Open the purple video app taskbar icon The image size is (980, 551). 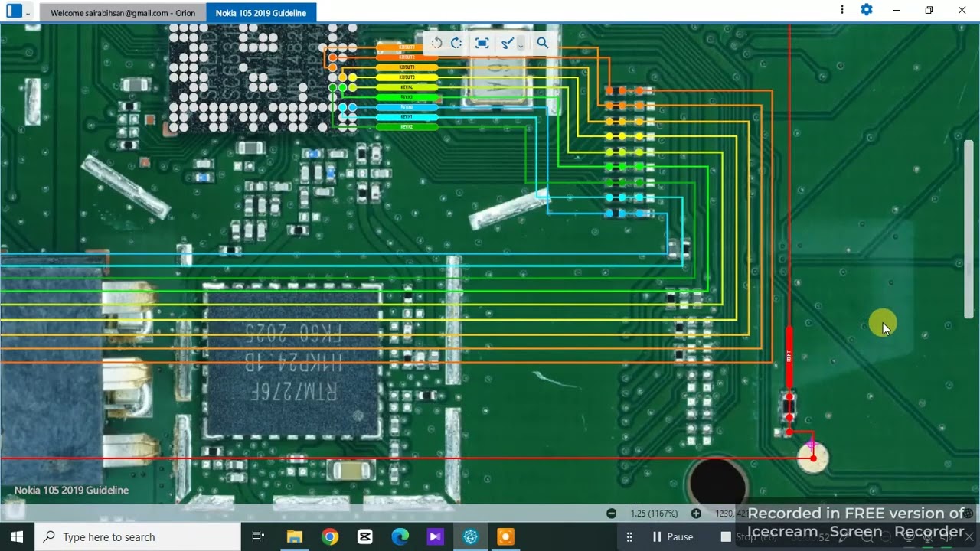click(436, 536)
